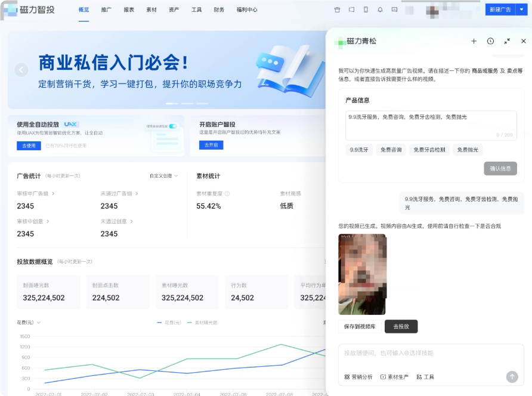
Task: Toggle 素材曝光数 series in chart legend
Action: click(202, 323)
